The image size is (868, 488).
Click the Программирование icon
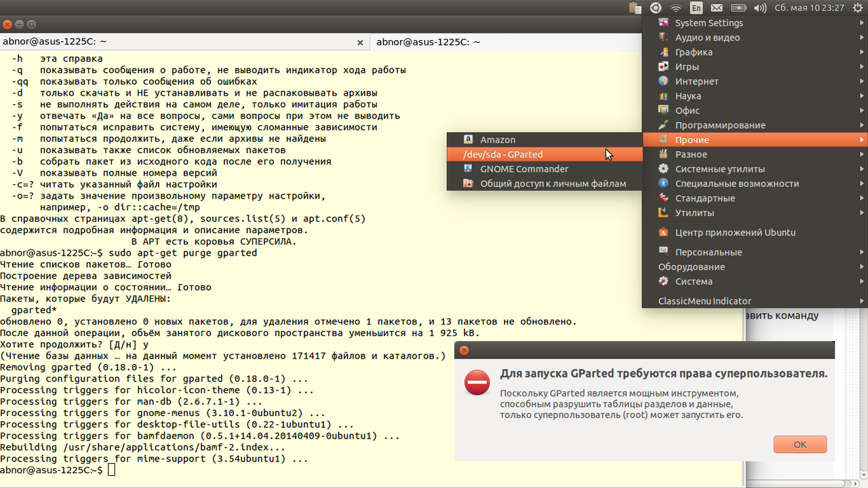point(663,125)
